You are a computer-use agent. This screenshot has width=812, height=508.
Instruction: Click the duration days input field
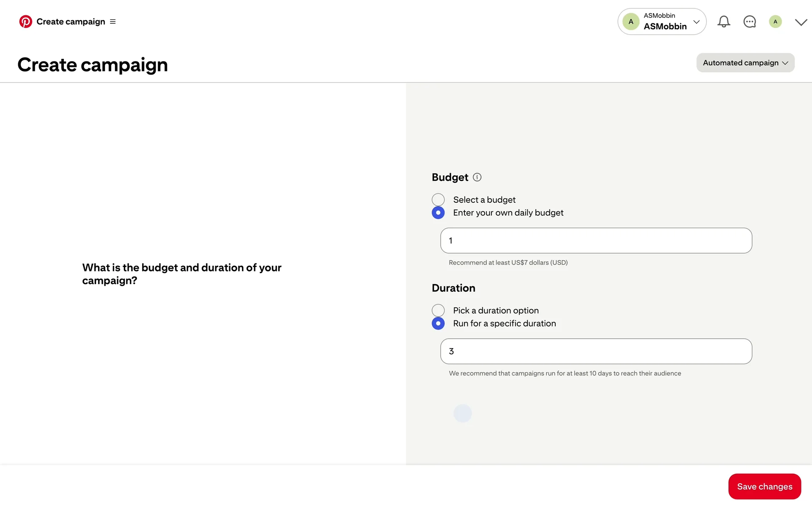[x=596, y=351]
